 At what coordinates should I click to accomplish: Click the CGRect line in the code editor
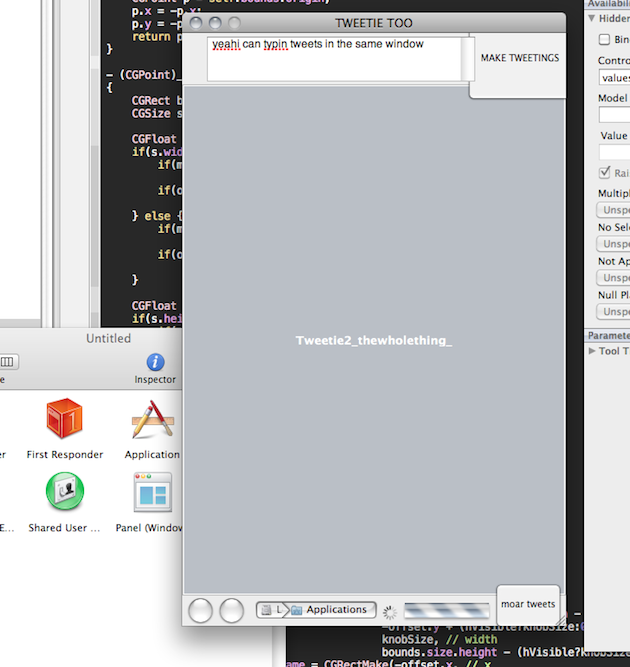click(x=156, y=101)
